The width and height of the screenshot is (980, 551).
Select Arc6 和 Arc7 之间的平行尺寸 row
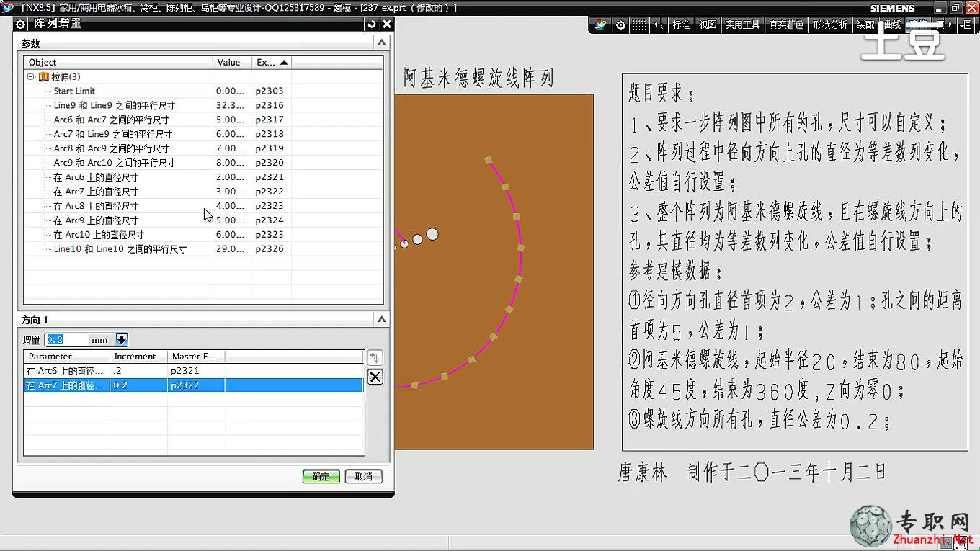point(203,120)
